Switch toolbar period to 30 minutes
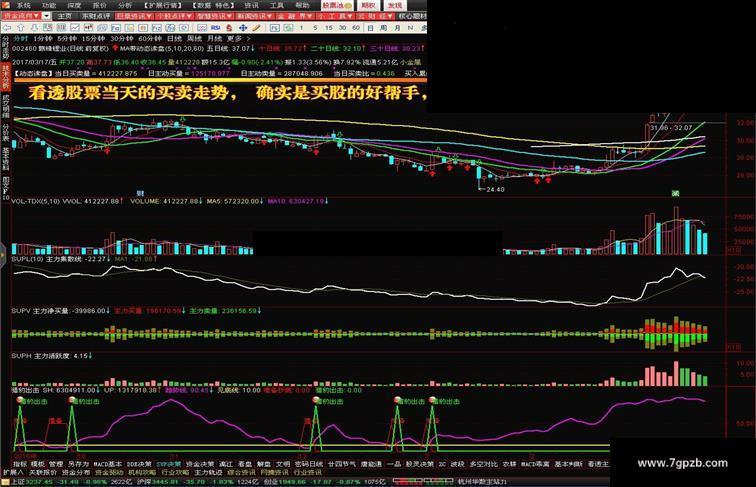 tap(342, 28)
